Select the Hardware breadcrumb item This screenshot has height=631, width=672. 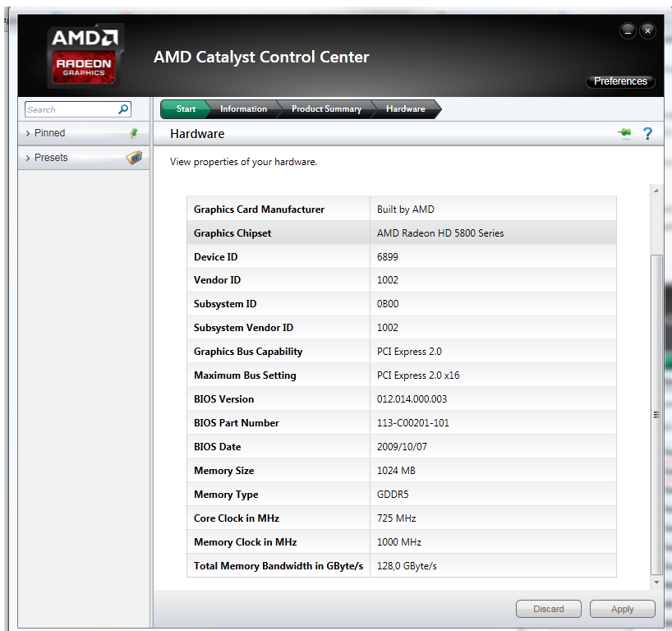click(406, 109)
